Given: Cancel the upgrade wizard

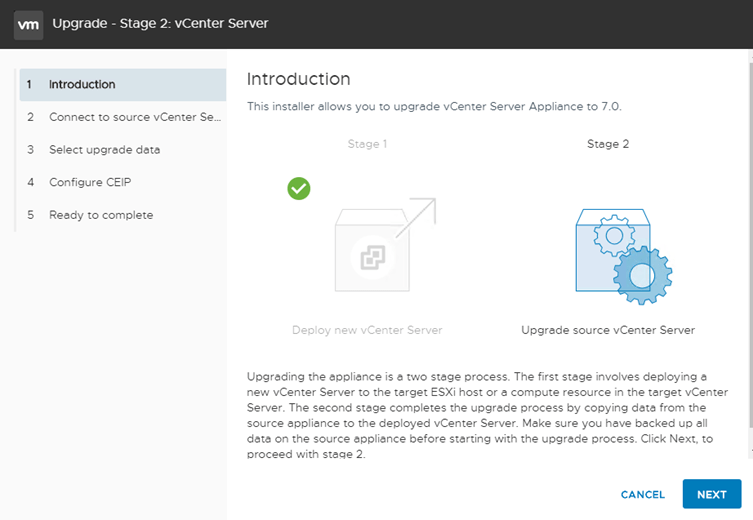Looking at the screenshot, I should pyautogui.click(x=642, y=495).
